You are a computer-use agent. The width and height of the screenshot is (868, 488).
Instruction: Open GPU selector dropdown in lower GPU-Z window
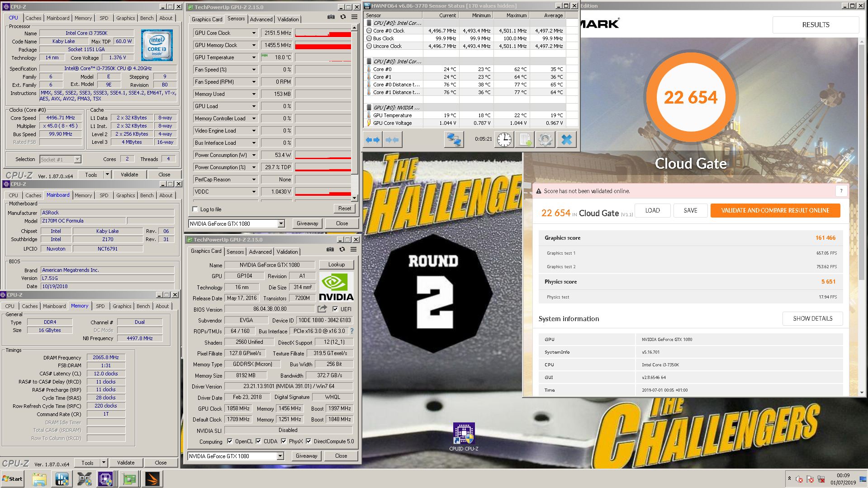tap(280, 456)
